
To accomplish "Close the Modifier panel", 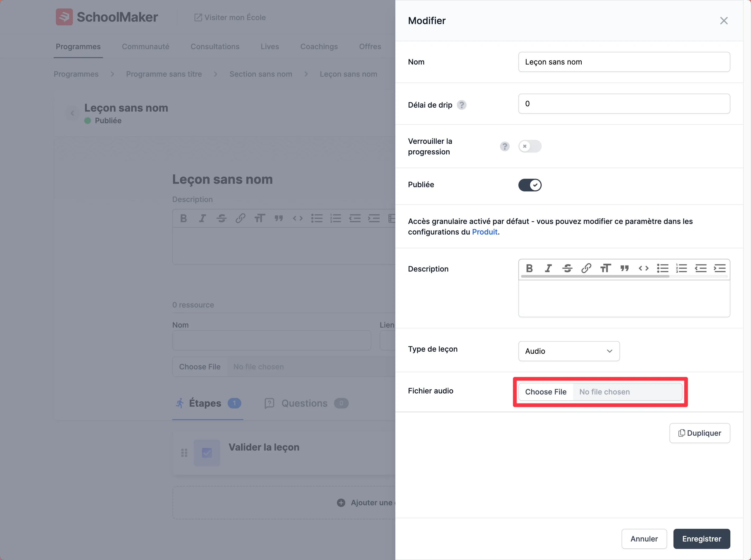I will point(724,21).
